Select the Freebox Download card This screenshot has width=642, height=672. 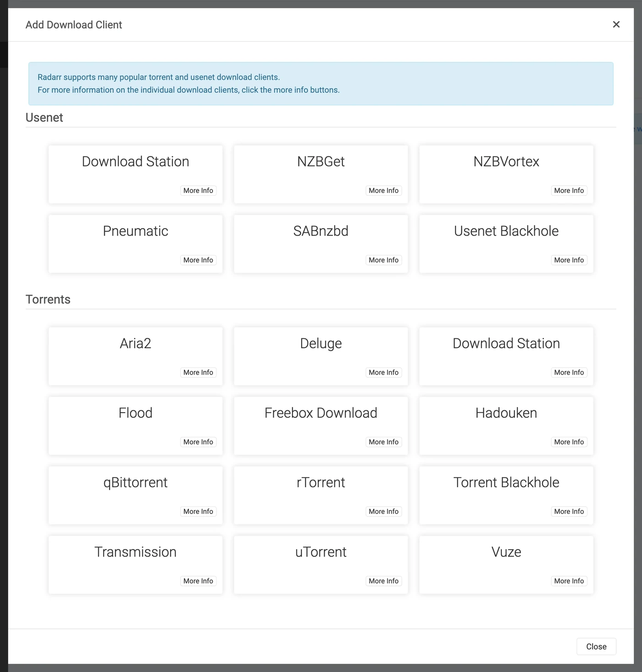coord(321,426)
